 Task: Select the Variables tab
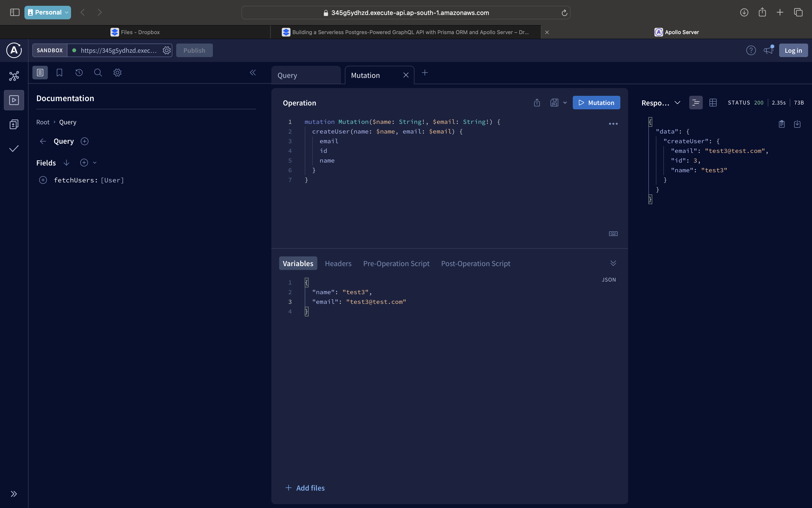tap(298, 263)
